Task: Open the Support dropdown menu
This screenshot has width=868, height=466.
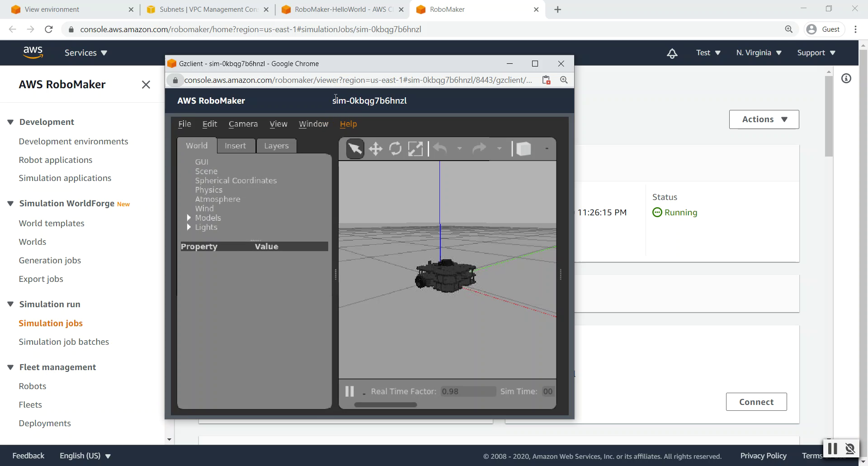Action: (x=816, y=53)
